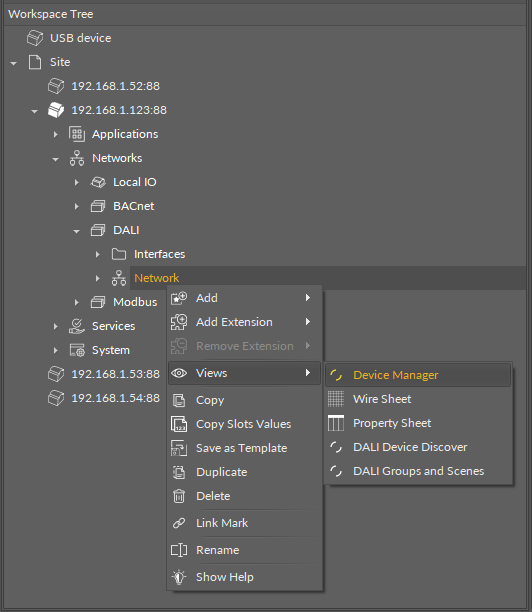Image resolution: width=532 pixels, height=612 pixels.
Task: Click the Services icon
Action: coord(77,326)
